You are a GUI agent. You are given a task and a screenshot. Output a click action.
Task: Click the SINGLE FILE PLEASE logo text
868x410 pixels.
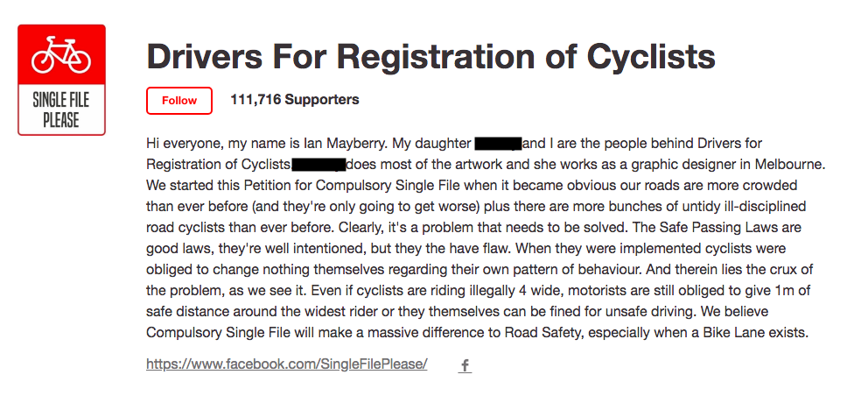click(61, 110)
